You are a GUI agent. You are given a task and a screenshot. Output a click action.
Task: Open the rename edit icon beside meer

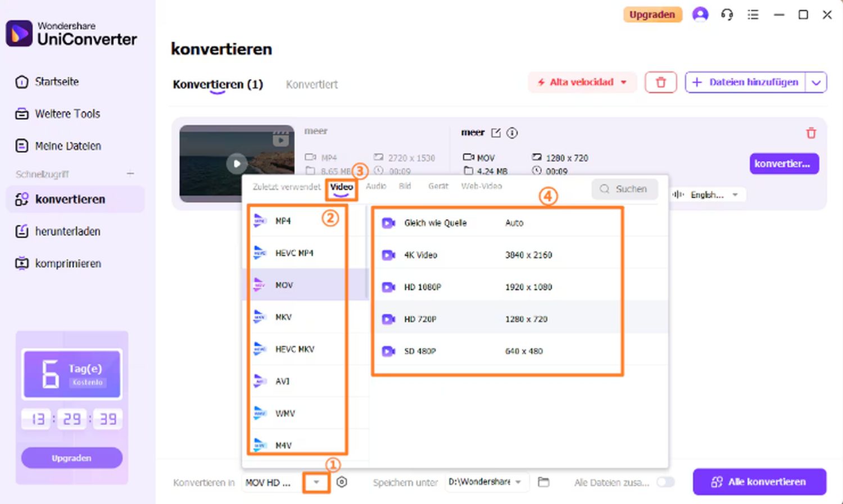496,133
